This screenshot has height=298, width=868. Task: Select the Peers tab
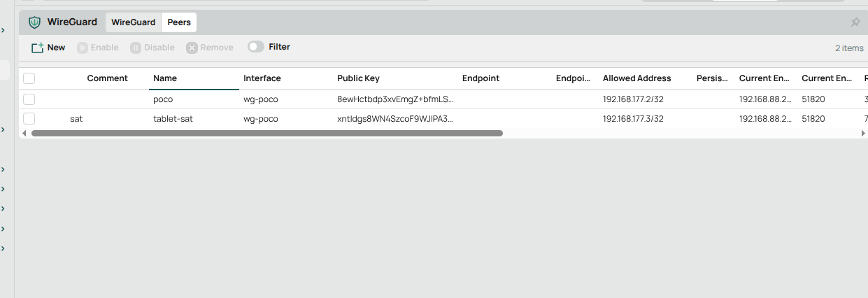[x=179, y=22]
